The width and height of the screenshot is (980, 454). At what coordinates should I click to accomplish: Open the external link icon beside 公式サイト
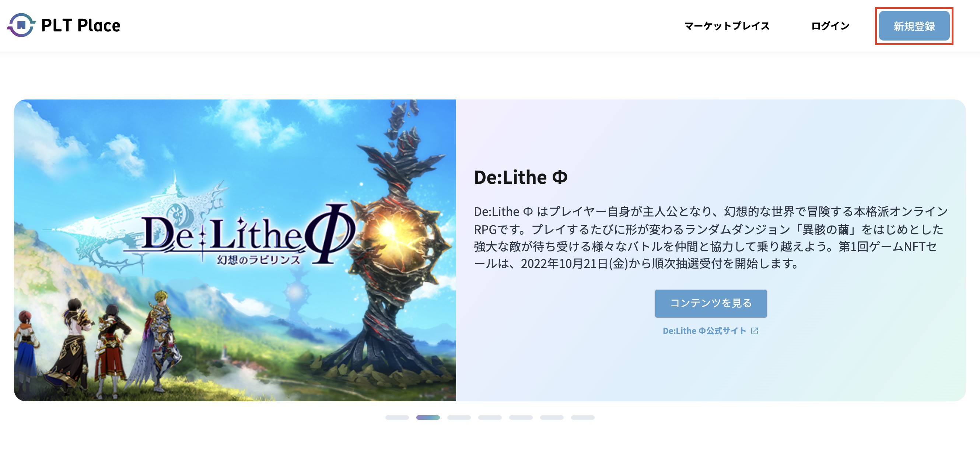click(755, 331)
